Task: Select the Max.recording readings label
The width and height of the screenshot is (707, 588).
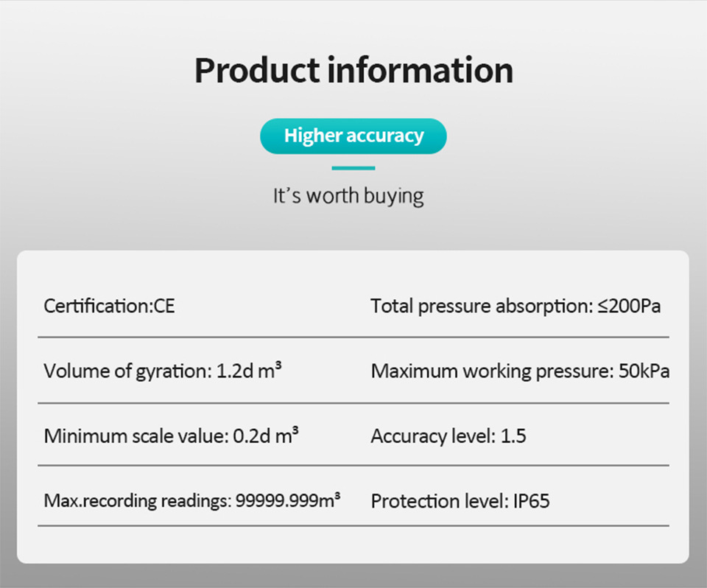Action: click(x=137, y=501)
